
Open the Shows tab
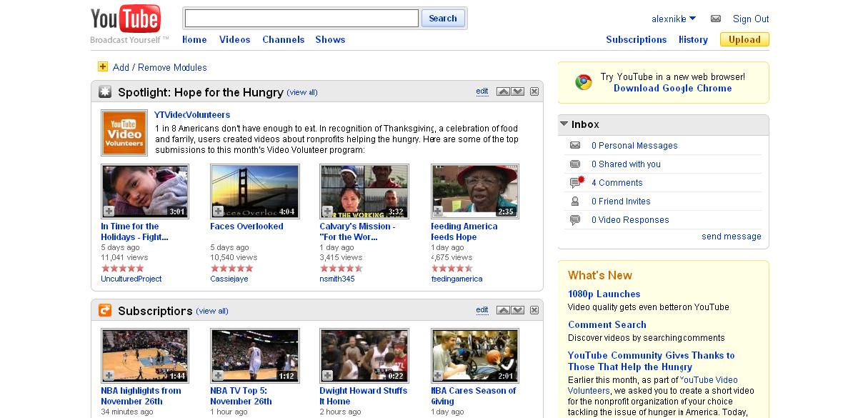(x=330, y=39)
